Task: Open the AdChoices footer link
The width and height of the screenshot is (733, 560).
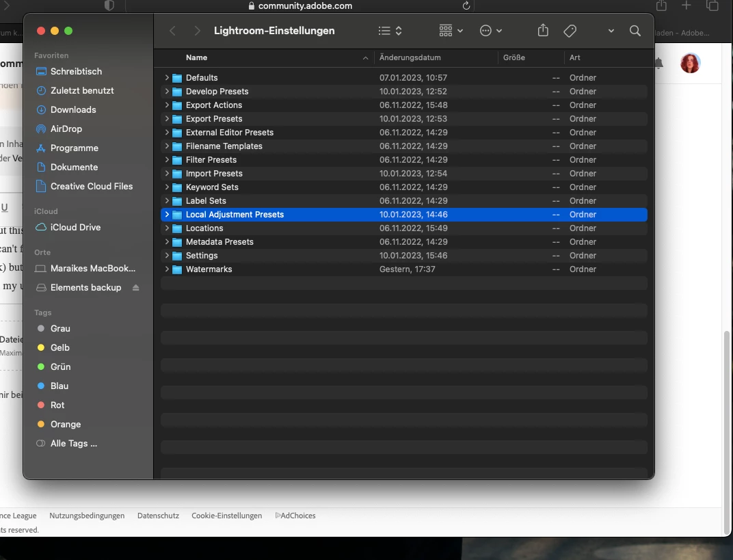Action: (x=295, y=516)
